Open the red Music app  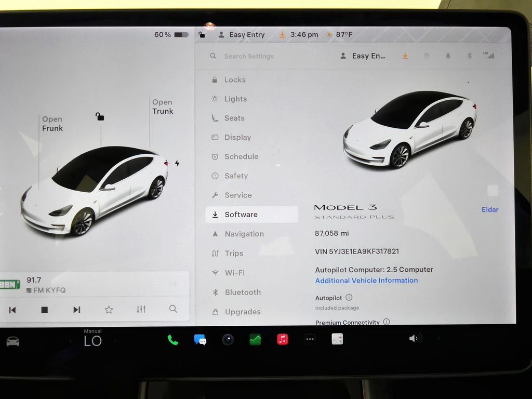(x=283, y=339)
